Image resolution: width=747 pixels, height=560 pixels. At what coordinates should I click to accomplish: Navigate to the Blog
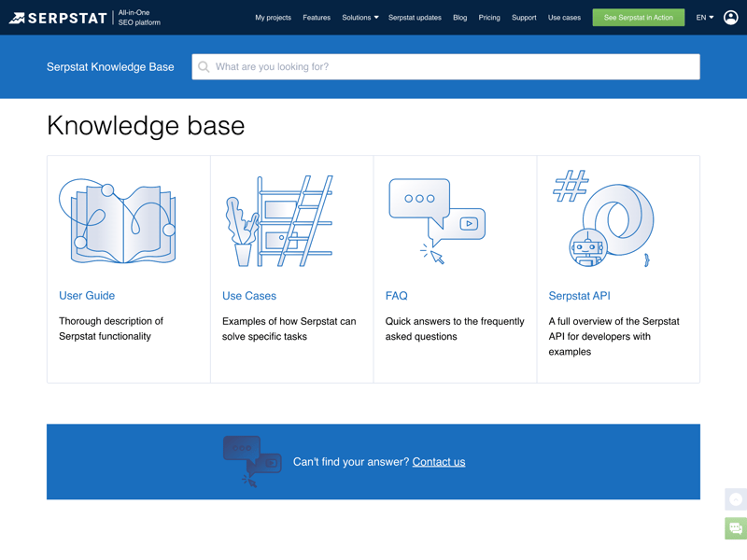tap(459, 18)
